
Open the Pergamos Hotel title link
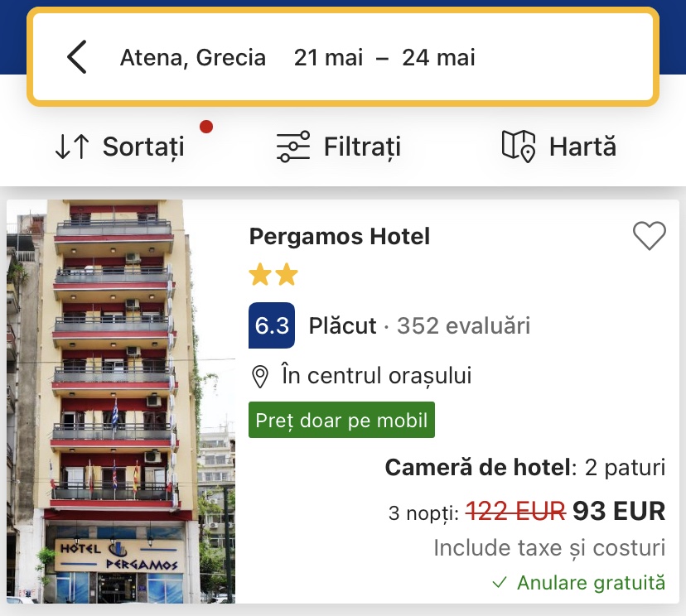pos(340,237)
